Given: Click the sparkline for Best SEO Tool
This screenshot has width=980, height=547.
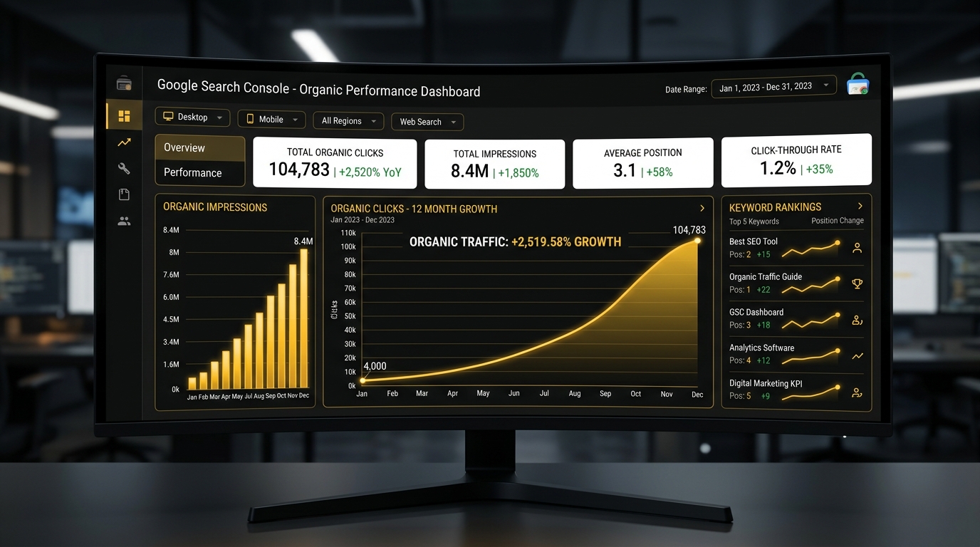Looking at the screenshot, I should [x=811, y=249].
